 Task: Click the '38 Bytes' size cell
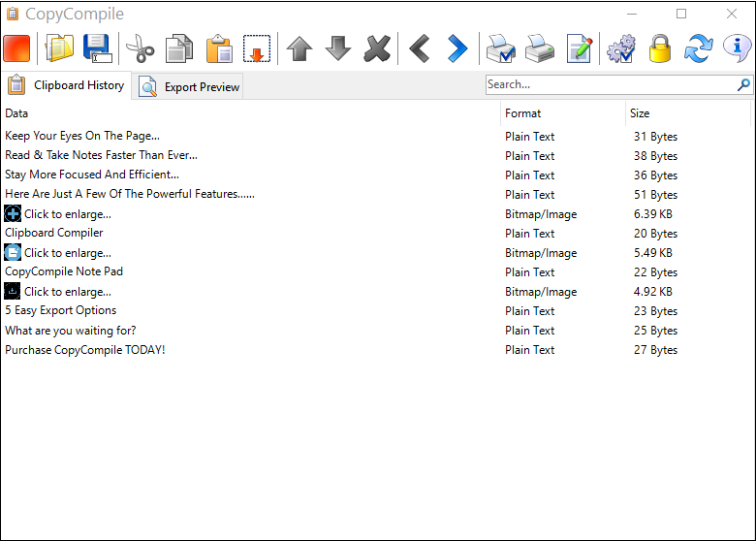pyautogui.click(x=655, y=156)
